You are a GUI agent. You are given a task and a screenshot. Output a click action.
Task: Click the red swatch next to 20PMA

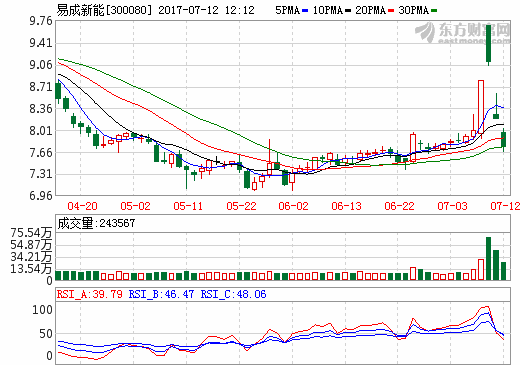[391, 11]
